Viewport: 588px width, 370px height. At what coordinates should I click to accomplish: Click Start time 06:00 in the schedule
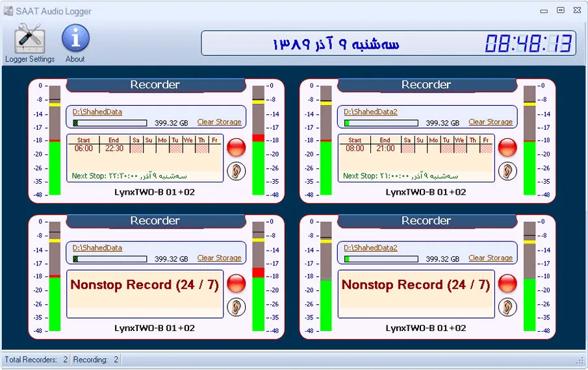[84, 148]
